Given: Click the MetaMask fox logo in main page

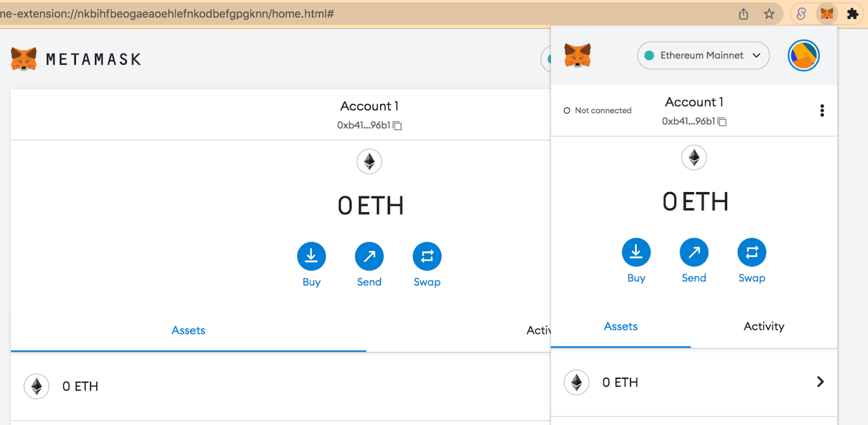Looking at the screenshot, I should (x=24, y=59).
